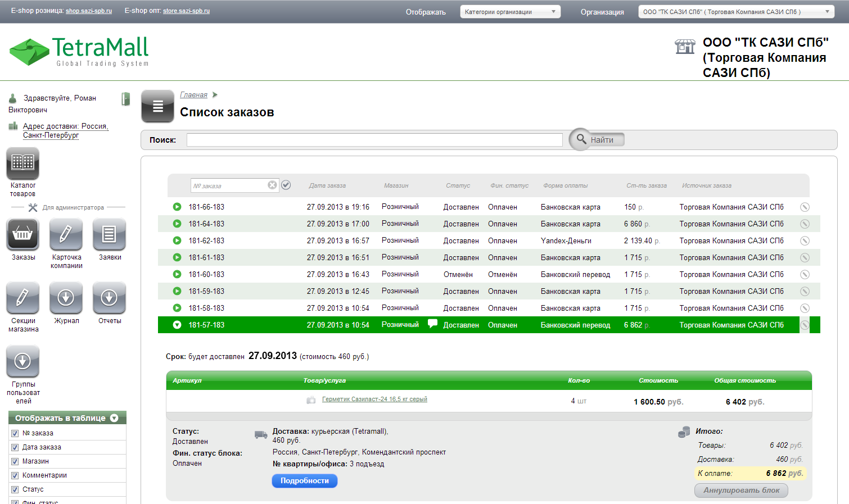Sort by Форма оплаты column header
Screen dimensions: 849x504
point(565,185)
